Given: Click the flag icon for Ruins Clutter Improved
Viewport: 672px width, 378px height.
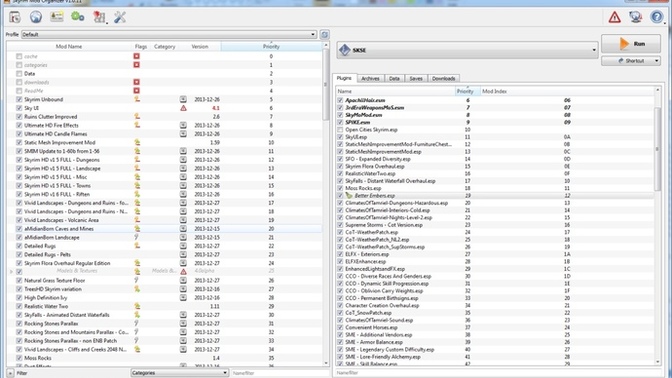Looking at the screenshot, I should (x=137, y=116).
